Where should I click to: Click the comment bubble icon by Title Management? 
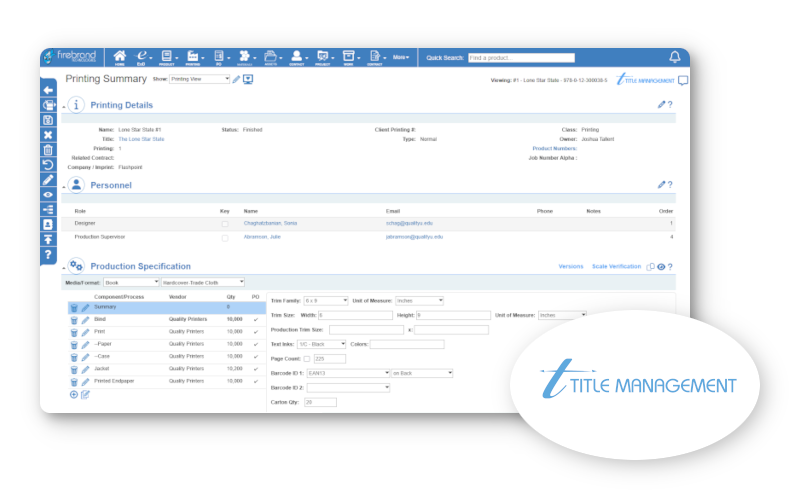tap(683, 80)
